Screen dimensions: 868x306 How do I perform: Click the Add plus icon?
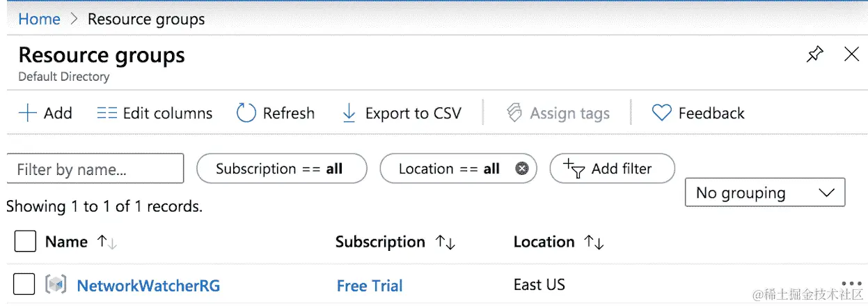[x=27, y=113]
